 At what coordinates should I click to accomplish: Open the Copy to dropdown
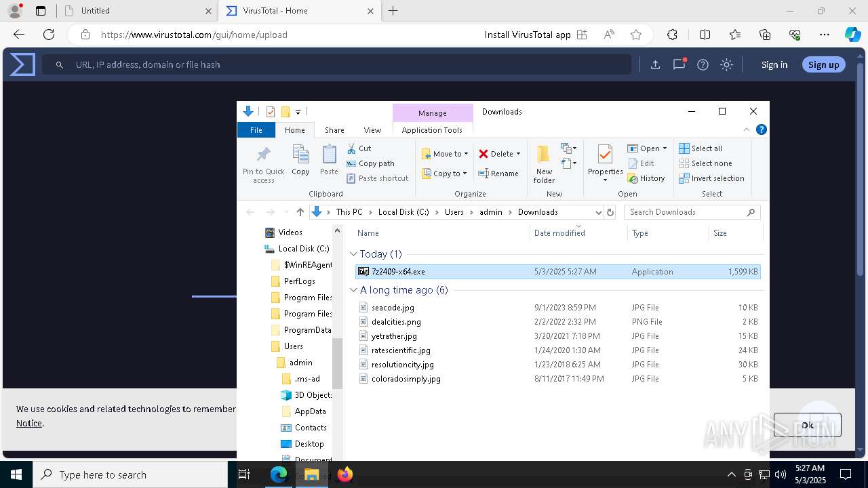coord(444,174)
